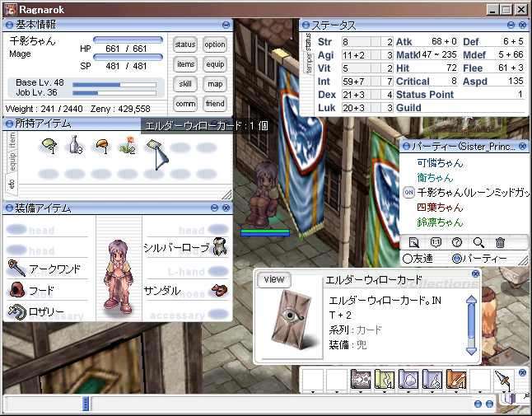Open the status window button

185,44
